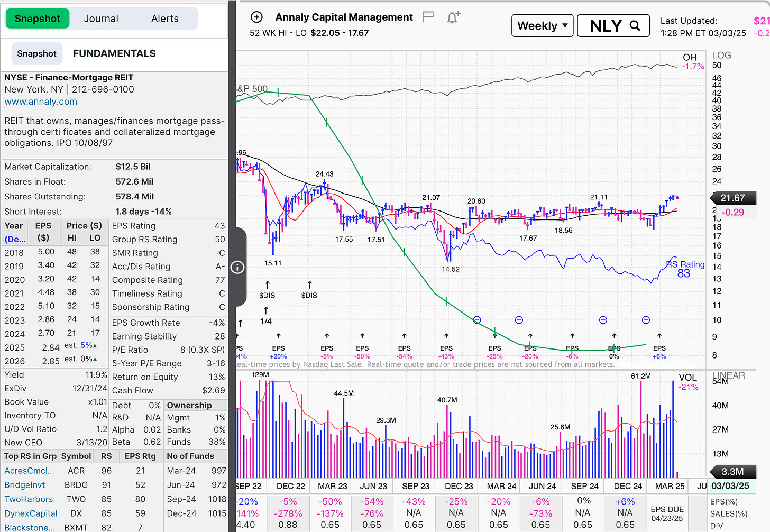Screen dimensions: 770x532
Task: Click the New CEO 3/13/20 row
Action: [x=56, y=442]
